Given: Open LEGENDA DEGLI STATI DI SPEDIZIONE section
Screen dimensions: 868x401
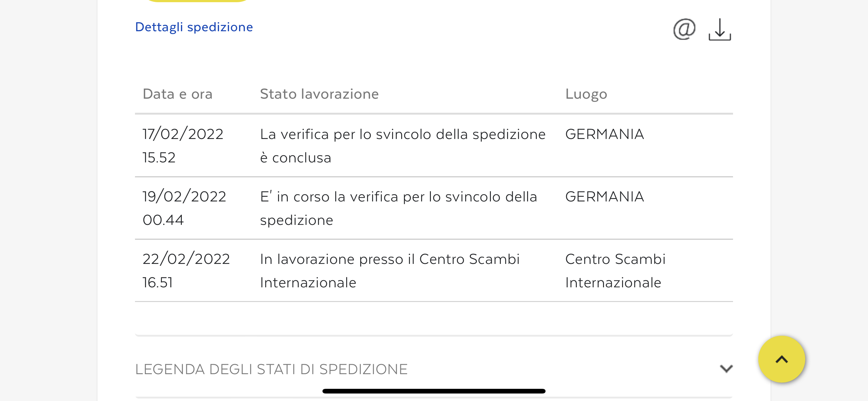Looking at the screenshot, I should 271,369.
